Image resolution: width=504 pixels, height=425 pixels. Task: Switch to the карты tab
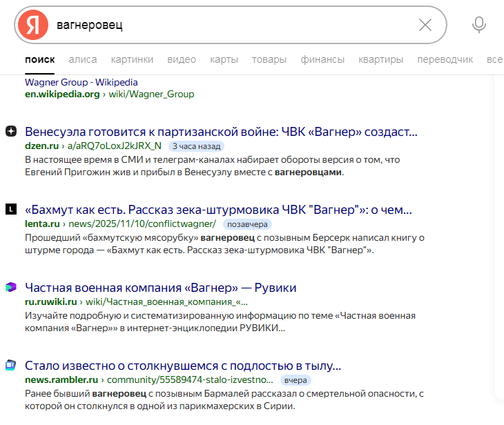(x=224, y=60)
